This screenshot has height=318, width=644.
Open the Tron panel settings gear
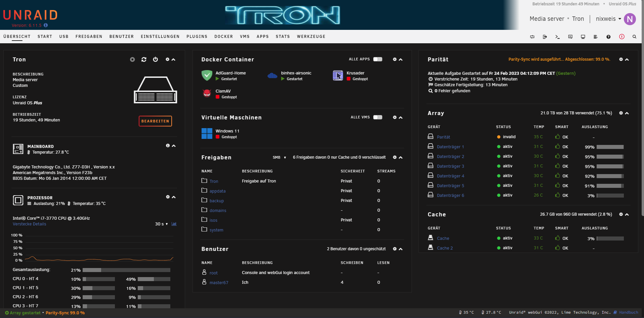point(168,59)
